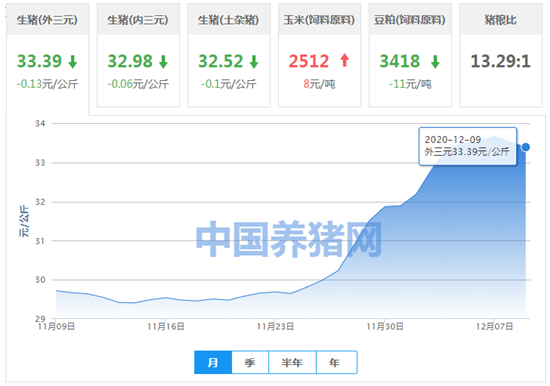Click the 13.29:1 ratio value
The image size is (550, 386).
tap(501, 61)
